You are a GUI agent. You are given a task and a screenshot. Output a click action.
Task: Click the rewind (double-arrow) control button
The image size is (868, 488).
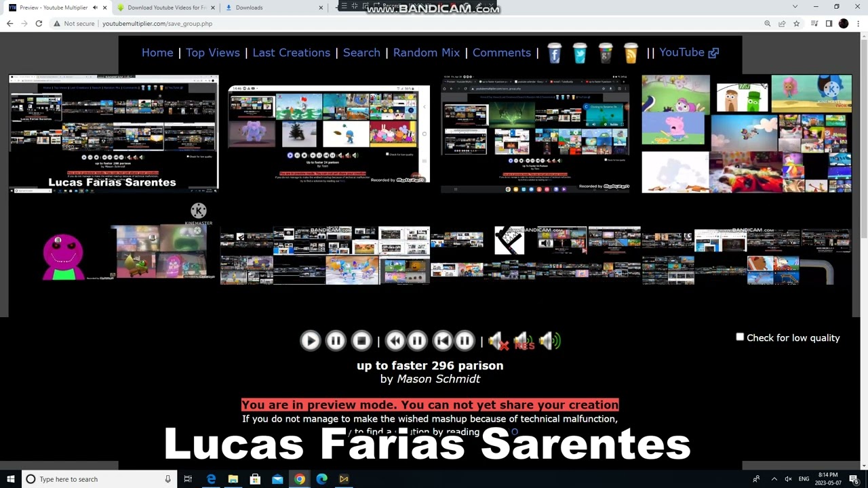click(x=395, y=340)
